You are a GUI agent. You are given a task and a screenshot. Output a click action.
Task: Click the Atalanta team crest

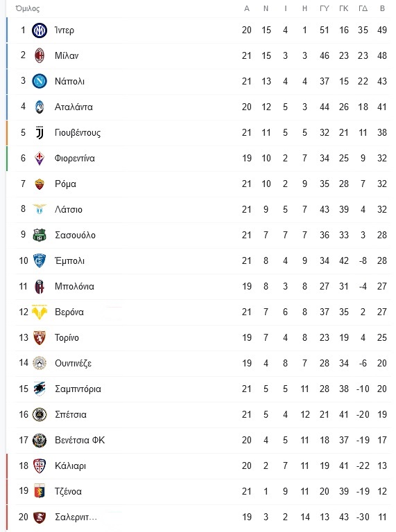(40, 107)
